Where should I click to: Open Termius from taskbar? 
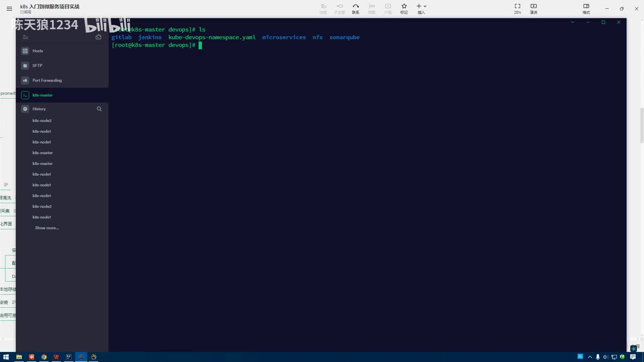click(81, 357)
